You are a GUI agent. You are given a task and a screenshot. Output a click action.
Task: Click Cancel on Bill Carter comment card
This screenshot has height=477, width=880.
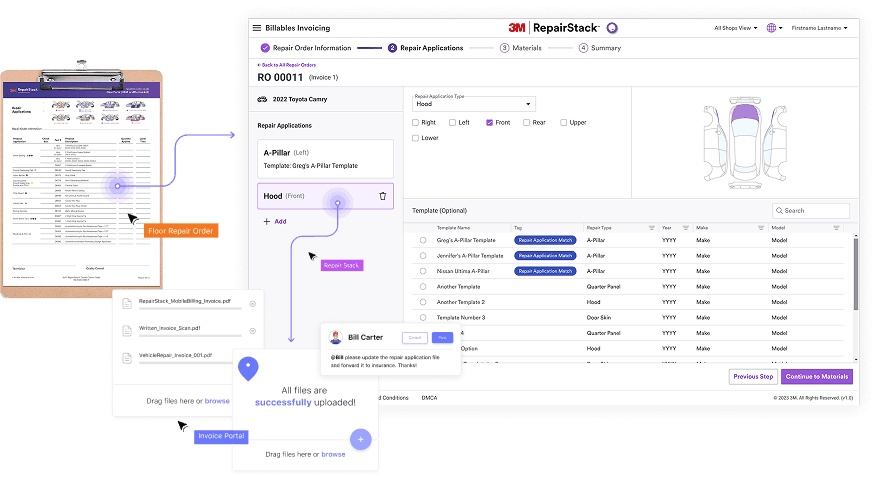pos(415,337)
